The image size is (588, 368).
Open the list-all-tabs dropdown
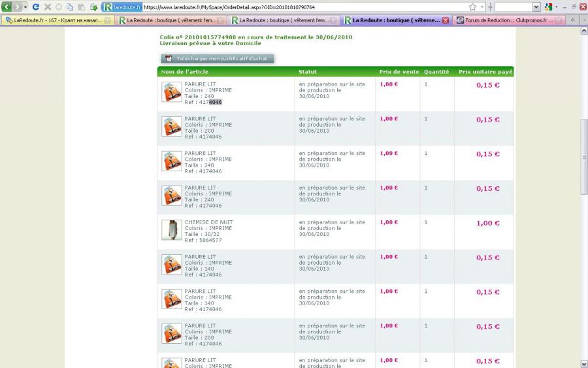click(x=583, y=20)
